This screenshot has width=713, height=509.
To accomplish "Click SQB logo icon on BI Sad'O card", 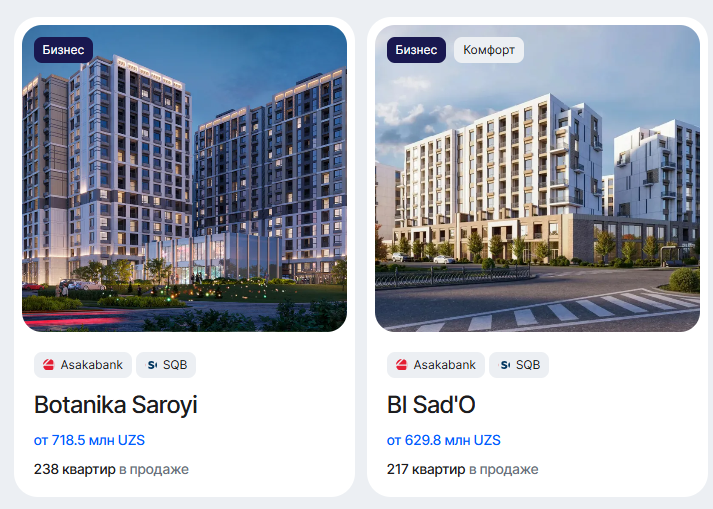I will click(x=505, y=365).
